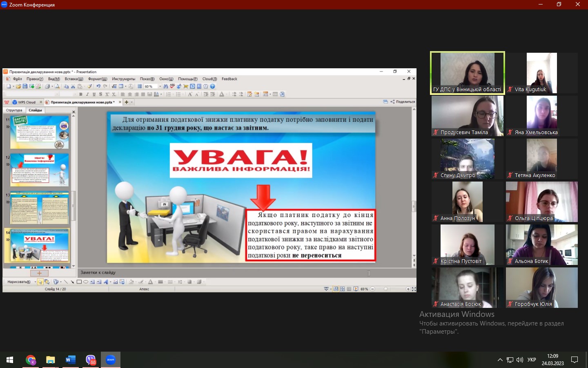Click the zoom slider in status bar
588x368 pixels.
385,289
